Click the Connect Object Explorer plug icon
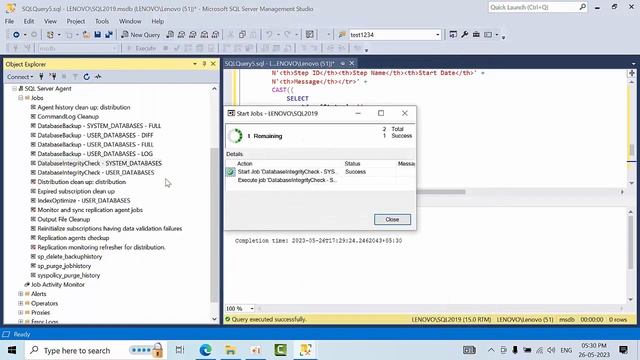 point(41,76)
